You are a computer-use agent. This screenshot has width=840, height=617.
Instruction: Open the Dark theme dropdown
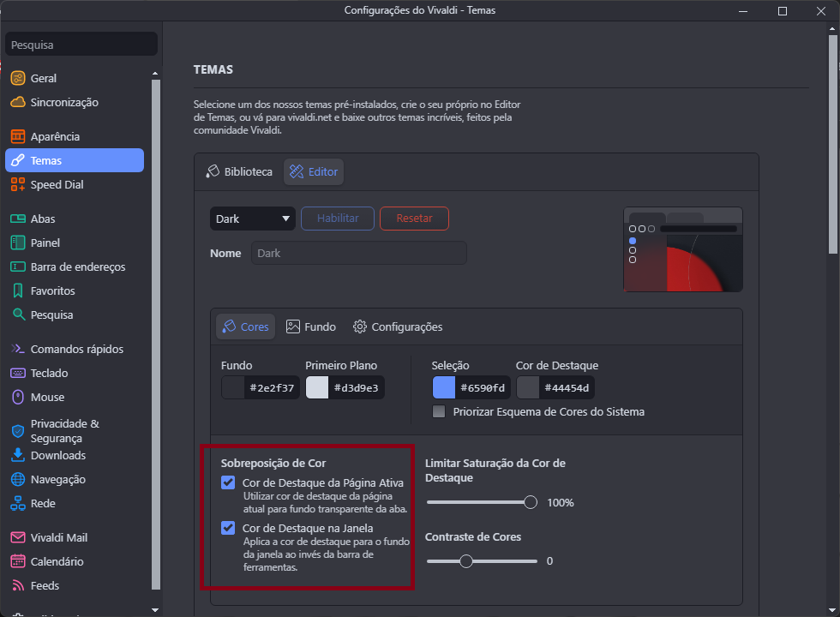pyautogui.click(x=252, y=219)
